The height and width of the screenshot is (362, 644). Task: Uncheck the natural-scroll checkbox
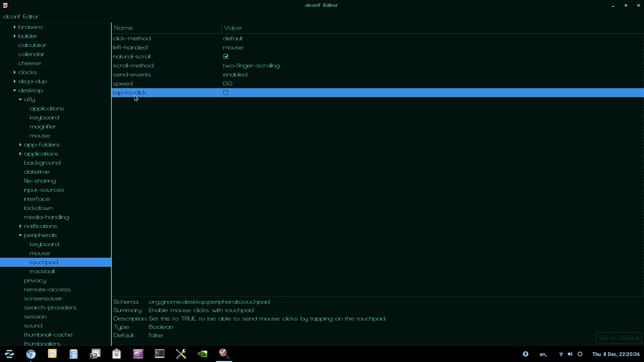(226, 56)
